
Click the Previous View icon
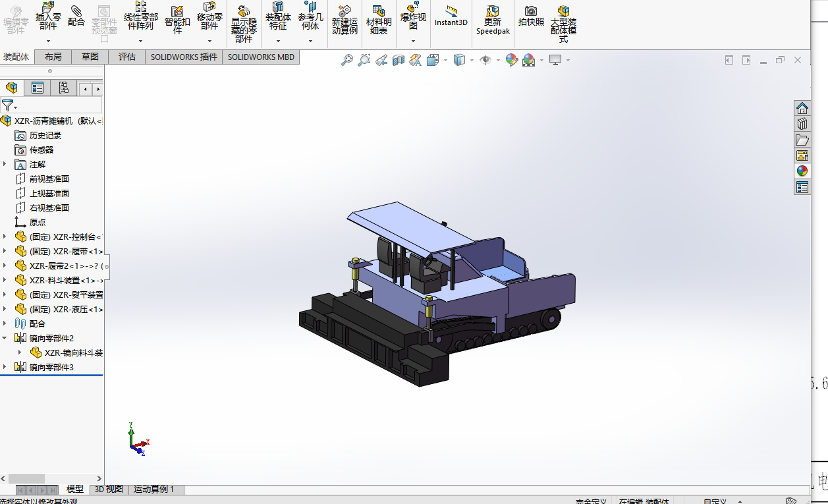(381, 60)
